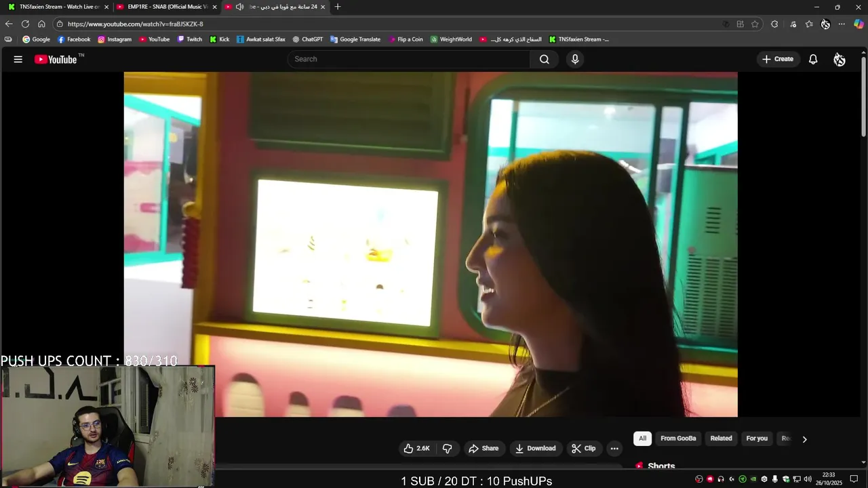Open Instagram bookmark
868x488 pixels.
click(x=115, y=39)
